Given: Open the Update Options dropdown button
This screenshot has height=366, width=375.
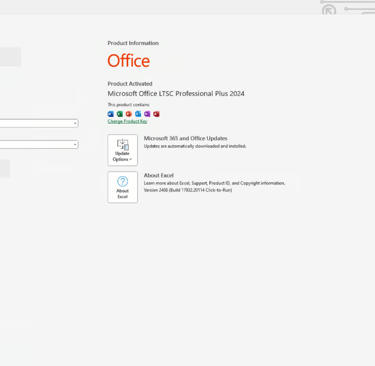Looking at the screenshot, I should [x=122, y=150].
